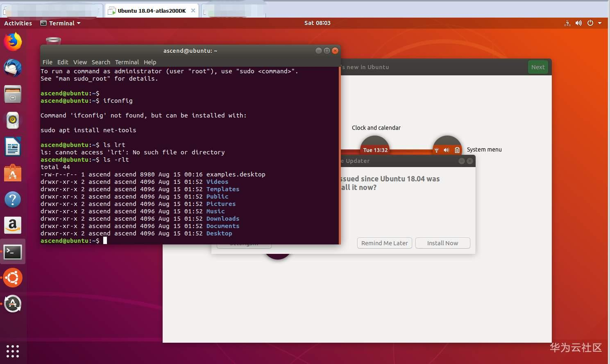Viewport: 610px width, 364px height.
Task: Launch Amazon from the dock
Action: coord(13,225)
